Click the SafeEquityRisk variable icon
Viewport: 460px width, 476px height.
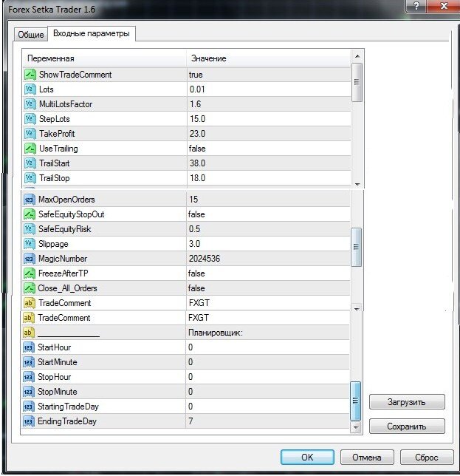tap(29, 229)
